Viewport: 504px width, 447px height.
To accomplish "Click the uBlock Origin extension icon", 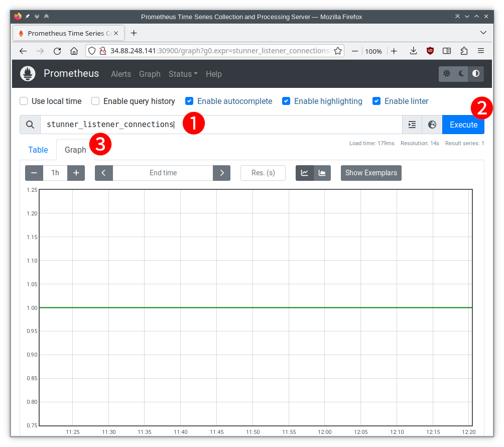I will [x=430, y=51].
